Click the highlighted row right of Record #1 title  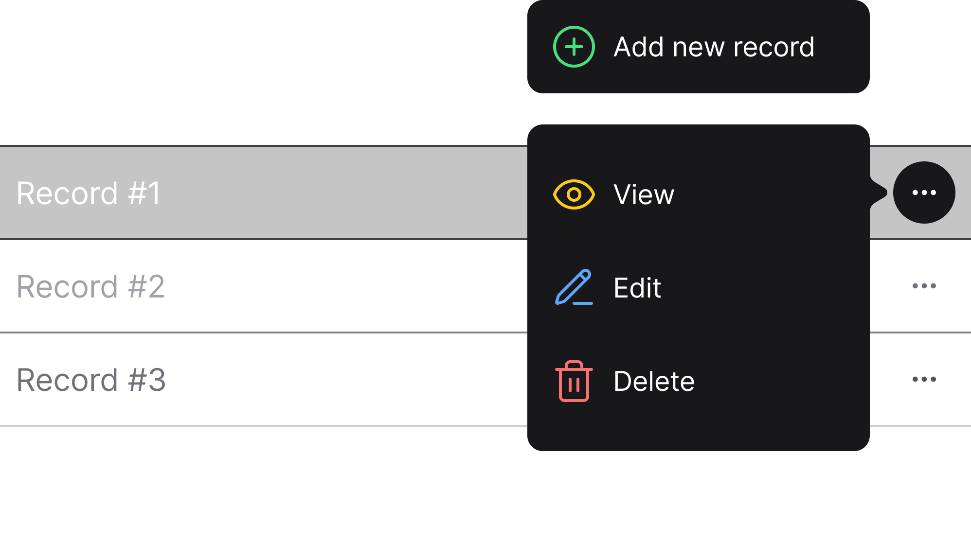click(341, 193)
